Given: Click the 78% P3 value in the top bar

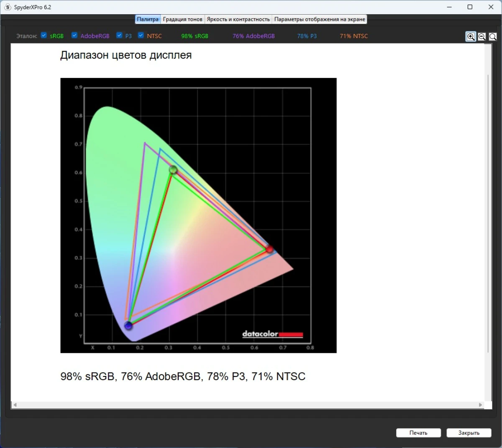Looking at the screenshot, I should (x=307, y=36).
